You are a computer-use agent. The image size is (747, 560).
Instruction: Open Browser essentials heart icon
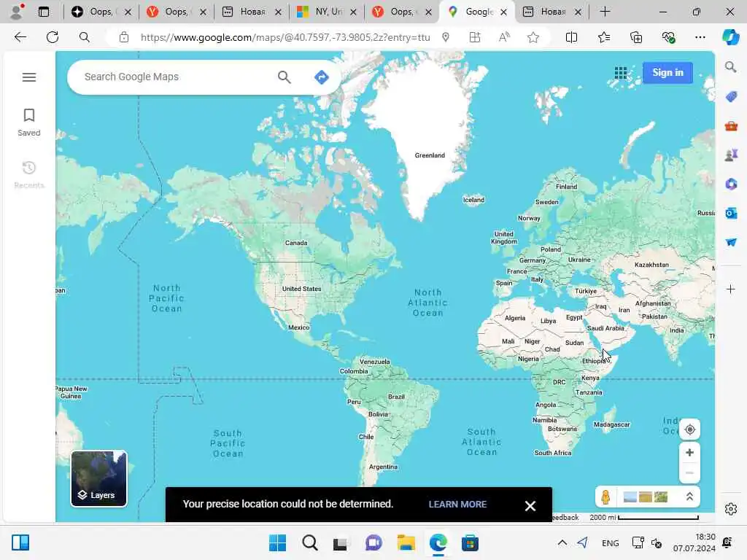(x=668, y=37)
